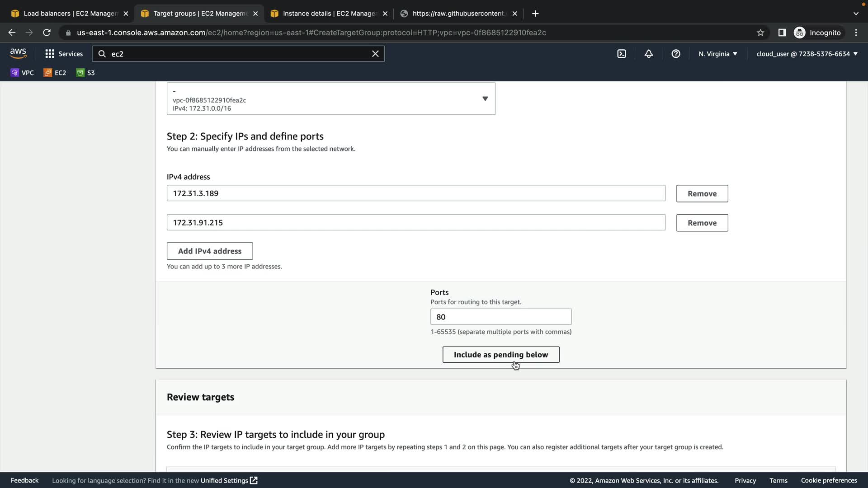Switch to Load balancers browser tab

pyautogui.click(x=70, y=14)
